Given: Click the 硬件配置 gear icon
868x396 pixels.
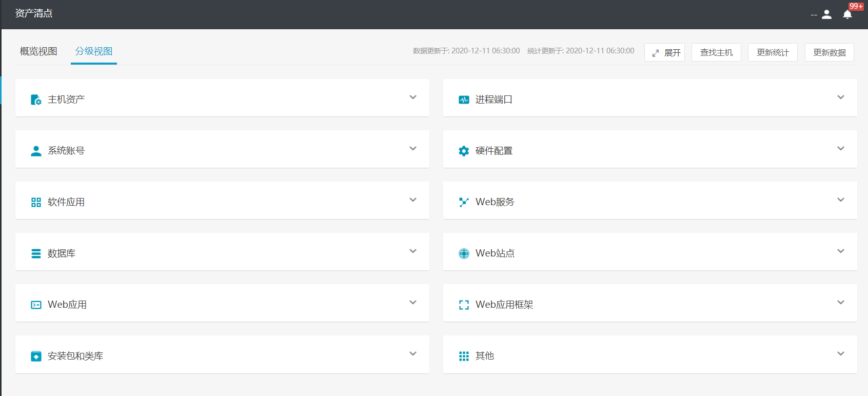Looking at the screenshot, I should [464, 151].
